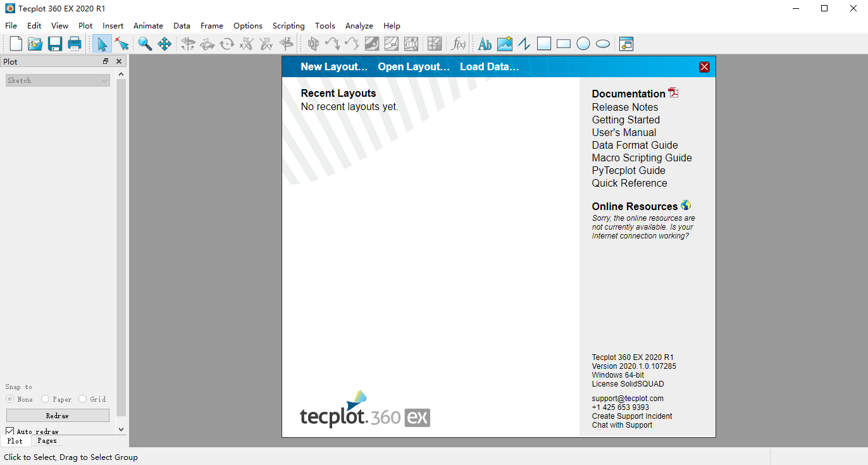The image size is (868, 465).
Task: Click Chat with Support link
Action: click(622, 425)
